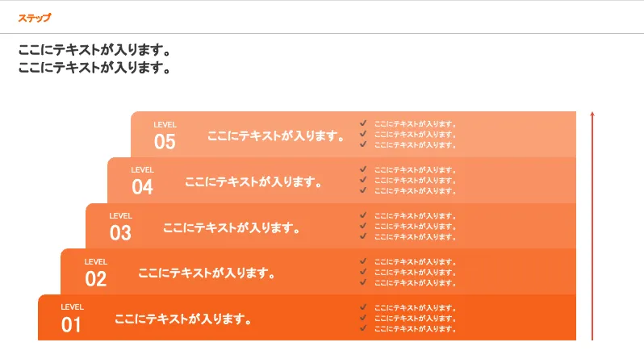
Task: Click the first checkmark in LEVEL 03 row
Action: [x=363, y=215]
